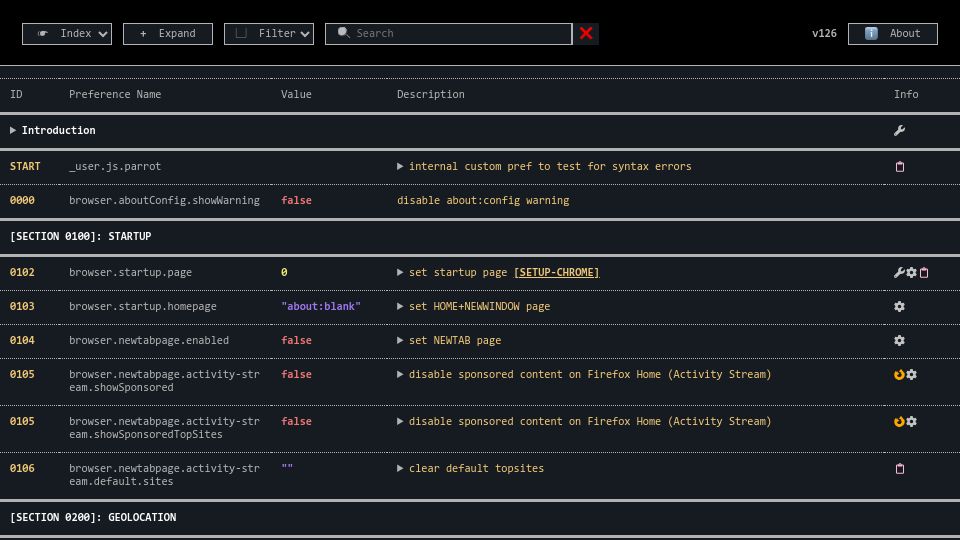
Task: Click the false value in row 0104
Action: click(x=296, y=340)
